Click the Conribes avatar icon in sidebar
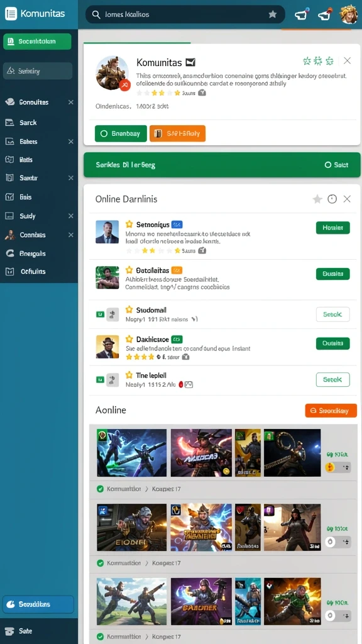The width and height of the screenshot is (362, 644). 9,235
